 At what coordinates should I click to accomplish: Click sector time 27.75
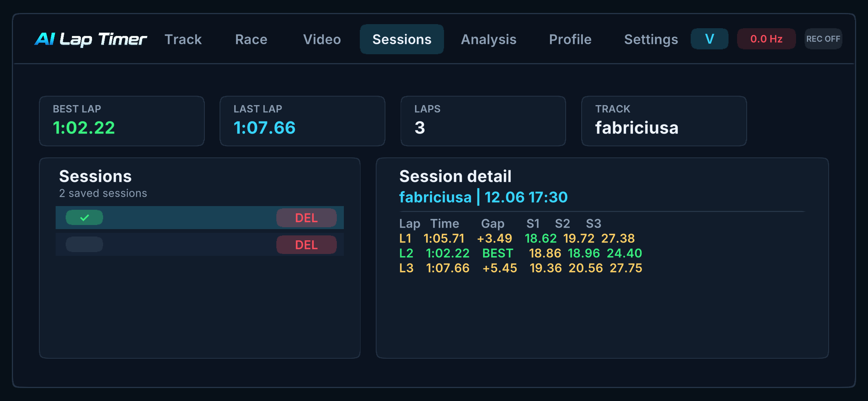[626, 268]
